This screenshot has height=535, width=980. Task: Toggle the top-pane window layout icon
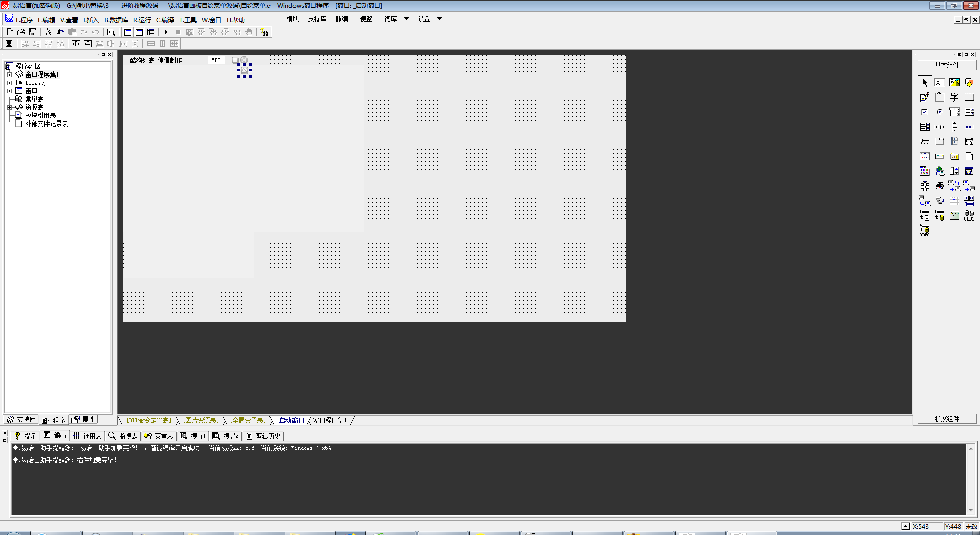[139, 32]
